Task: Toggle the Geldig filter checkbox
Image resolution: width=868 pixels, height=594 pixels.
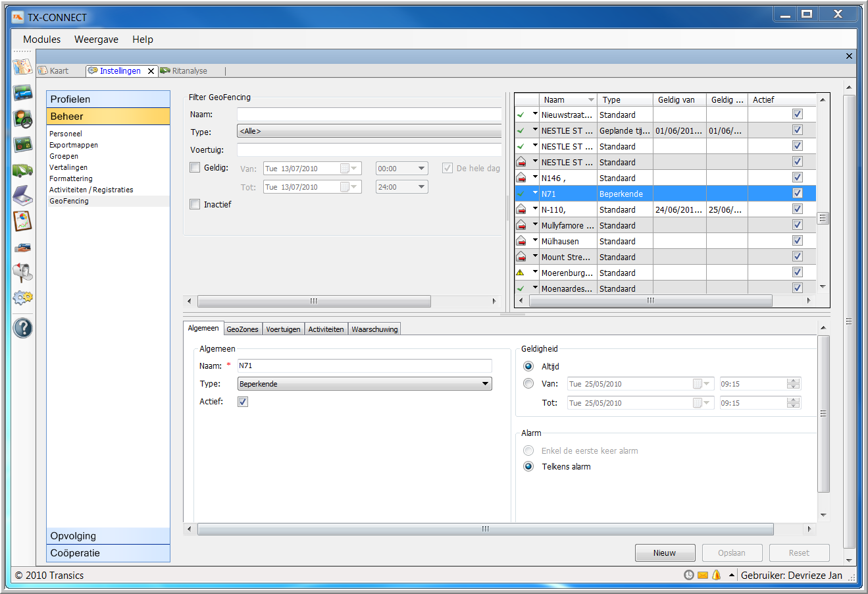Action: click(195, 167)
